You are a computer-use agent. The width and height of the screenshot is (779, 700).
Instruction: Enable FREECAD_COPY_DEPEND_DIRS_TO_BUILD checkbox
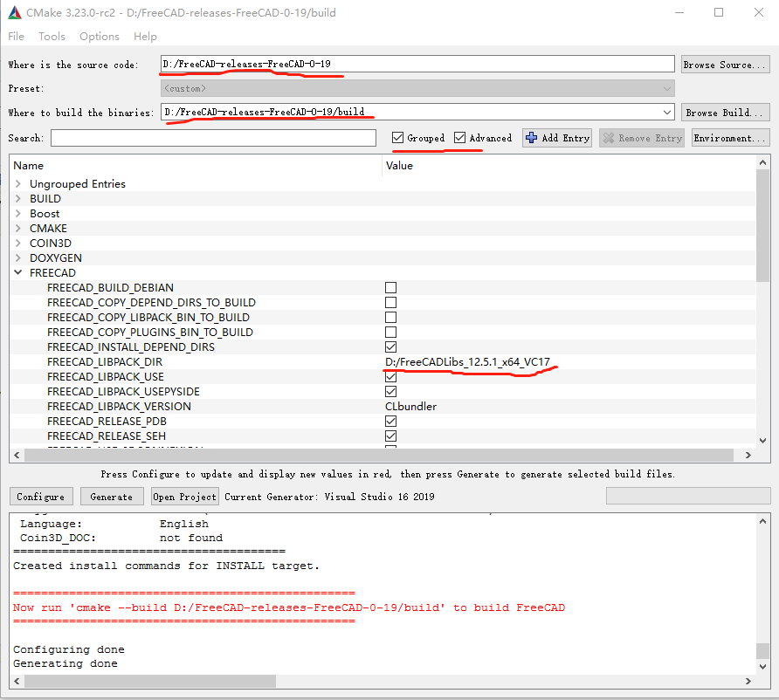pyautogui.click(x=391, y=302)
